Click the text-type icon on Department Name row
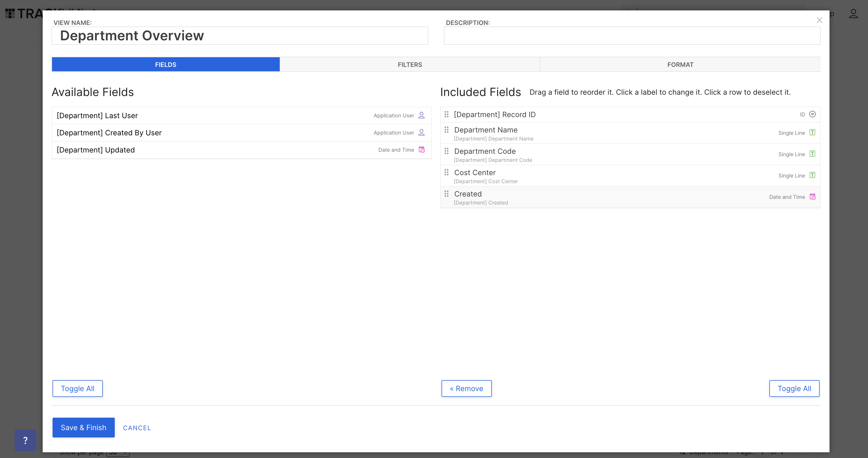 point(812,132)
